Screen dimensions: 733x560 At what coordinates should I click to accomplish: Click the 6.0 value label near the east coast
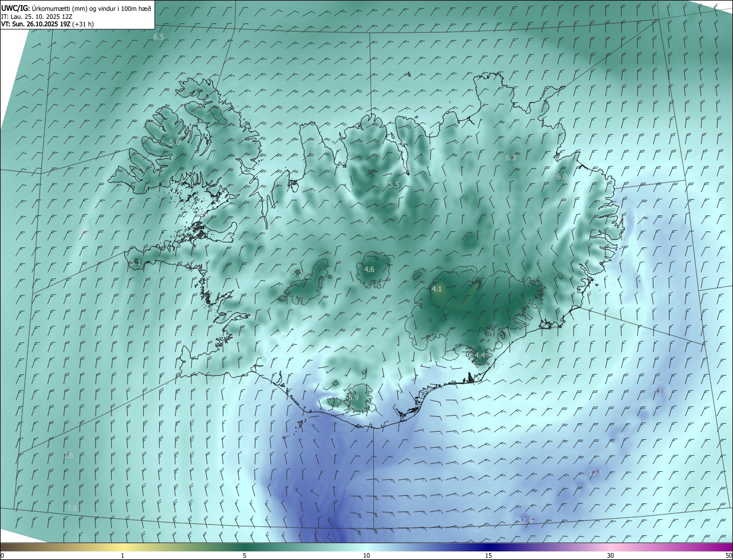[562, 177]
